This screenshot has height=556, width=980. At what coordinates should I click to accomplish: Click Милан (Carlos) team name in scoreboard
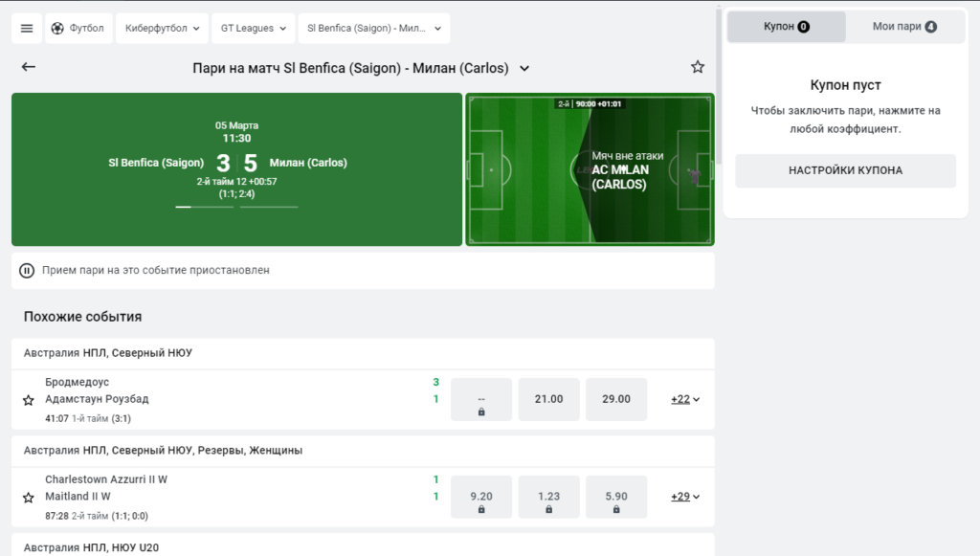(x=308, y=163)
